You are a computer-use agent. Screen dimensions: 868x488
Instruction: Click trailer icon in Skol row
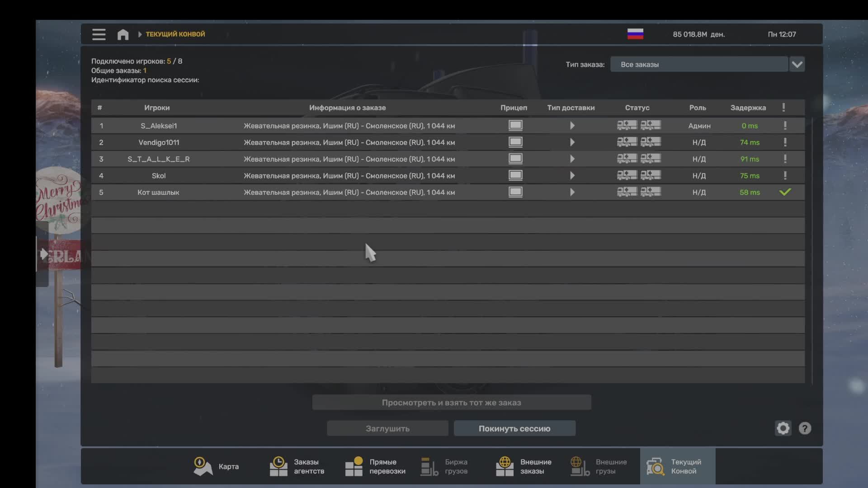click(515, 175)
